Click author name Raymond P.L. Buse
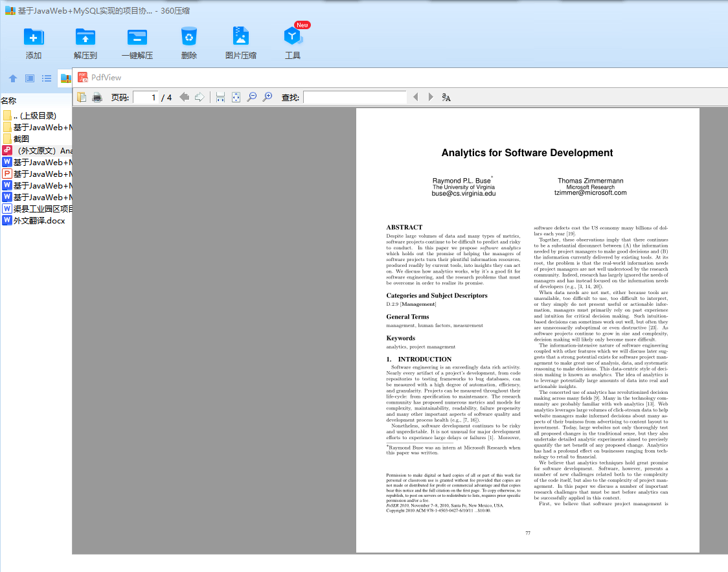 (x=462, y=181)
